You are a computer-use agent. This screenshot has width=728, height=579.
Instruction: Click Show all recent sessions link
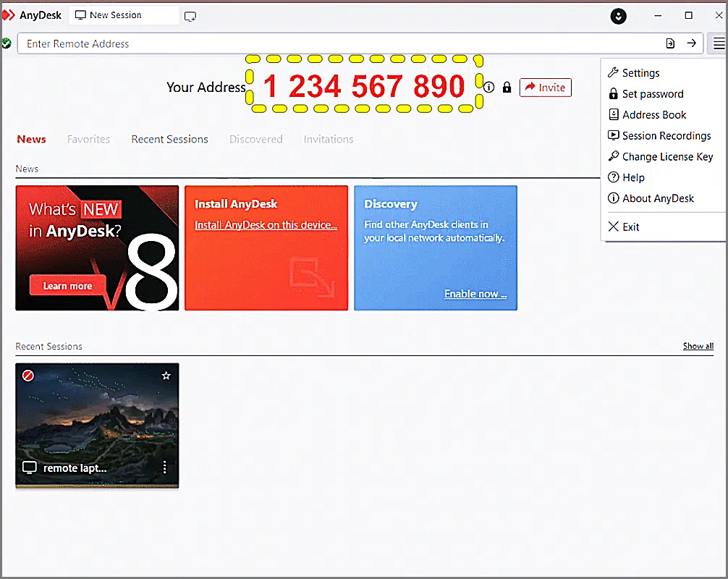coord(698,346)
